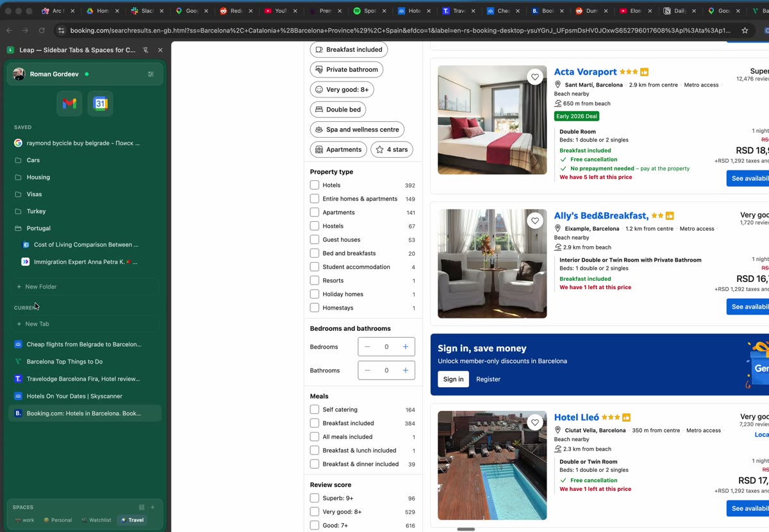Open spaces grid view icon

(142, 507)
